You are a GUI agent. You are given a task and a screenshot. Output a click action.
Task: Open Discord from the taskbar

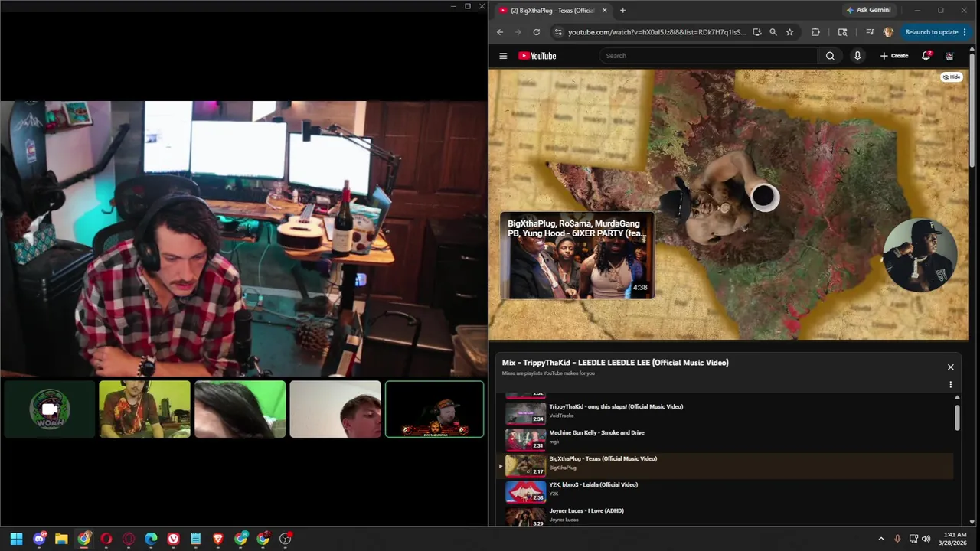click(x=39, y=539)
